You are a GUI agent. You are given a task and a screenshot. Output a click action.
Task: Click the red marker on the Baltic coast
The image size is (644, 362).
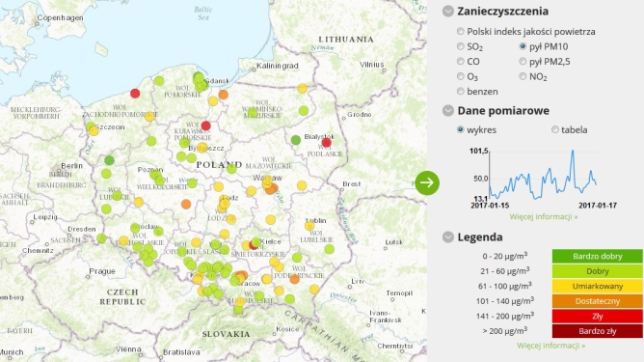[135, 94]
